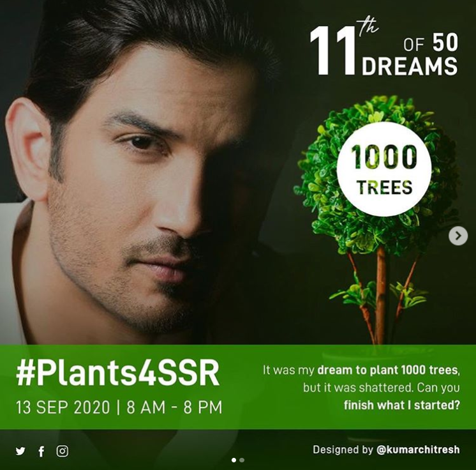Click the "8 AM - 8 PM" time text

(174, 407)
